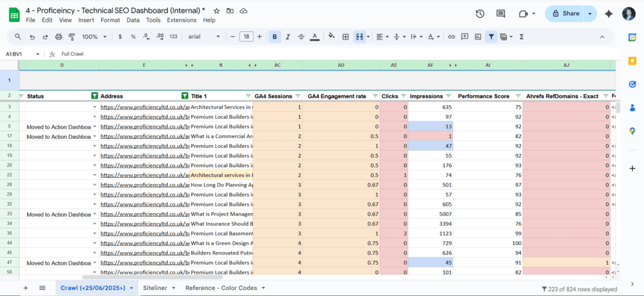The image size is (644, 296).
Task: Open horizontal align dropdown
Action: pos(382,37)
